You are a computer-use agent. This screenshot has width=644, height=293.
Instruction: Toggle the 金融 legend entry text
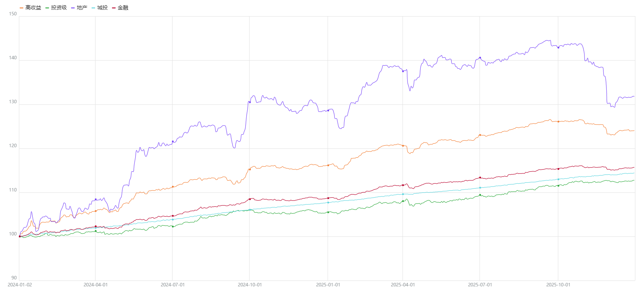[x=123, y=8]
